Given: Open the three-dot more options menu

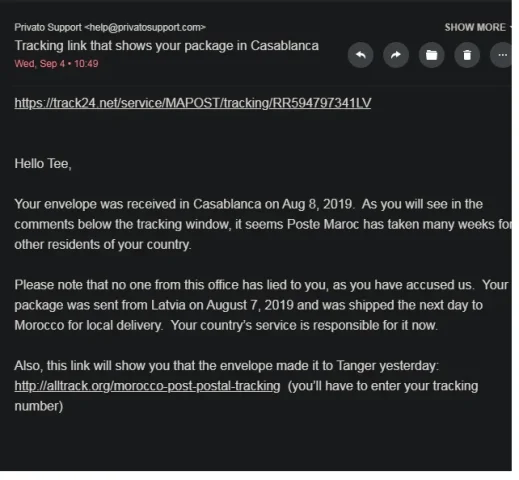Looking at the screenshot, I should (501, 55).
